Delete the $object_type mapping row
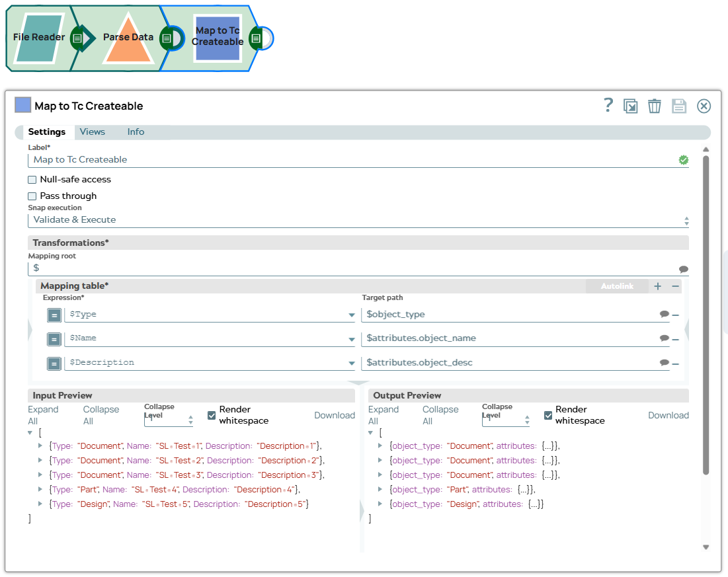 tap(676, 315)
